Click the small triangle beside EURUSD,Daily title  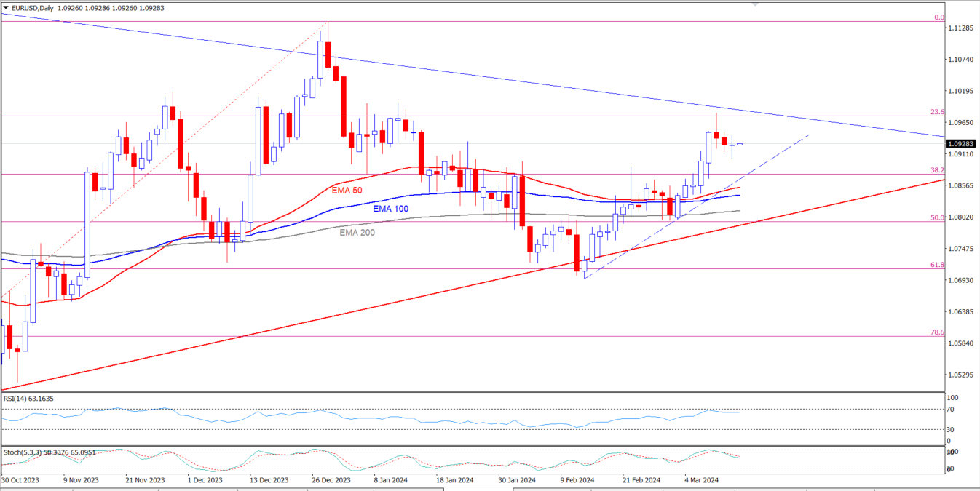[6, 7]
